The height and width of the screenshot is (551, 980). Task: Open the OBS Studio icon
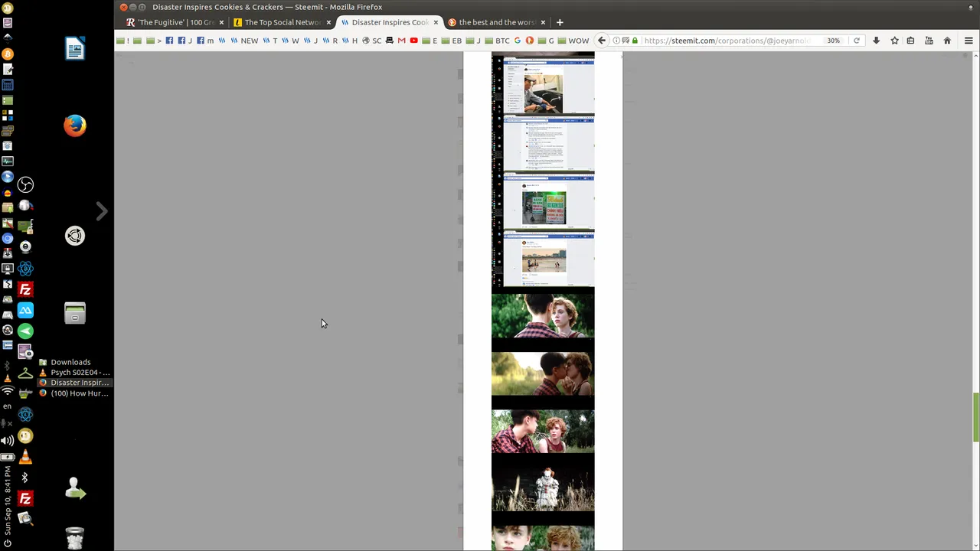25,184
